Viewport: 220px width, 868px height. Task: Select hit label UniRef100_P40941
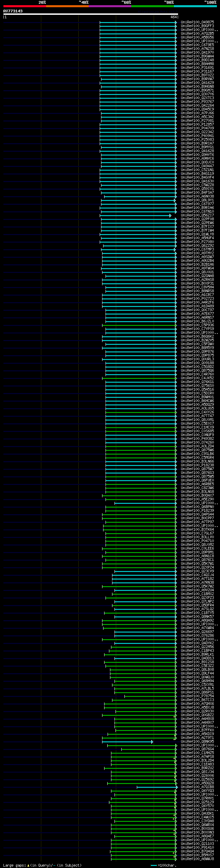point(197,136)
